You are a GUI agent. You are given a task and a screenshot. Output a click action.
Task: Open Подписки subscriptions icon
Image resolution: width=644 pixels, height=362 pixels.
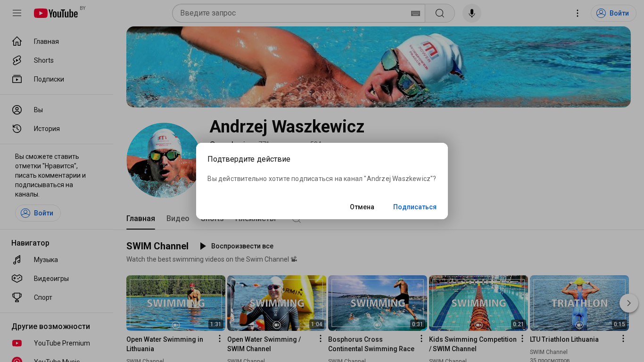pyautogui.click(x=17, y=79)
